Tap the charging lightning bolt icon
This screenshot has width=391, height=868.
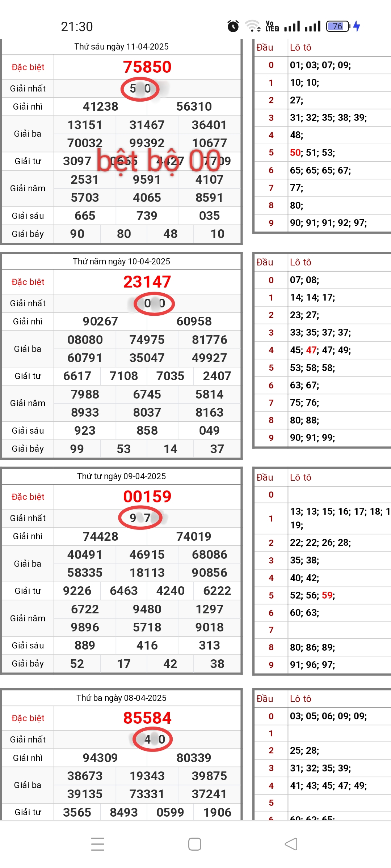coord(357,26)
